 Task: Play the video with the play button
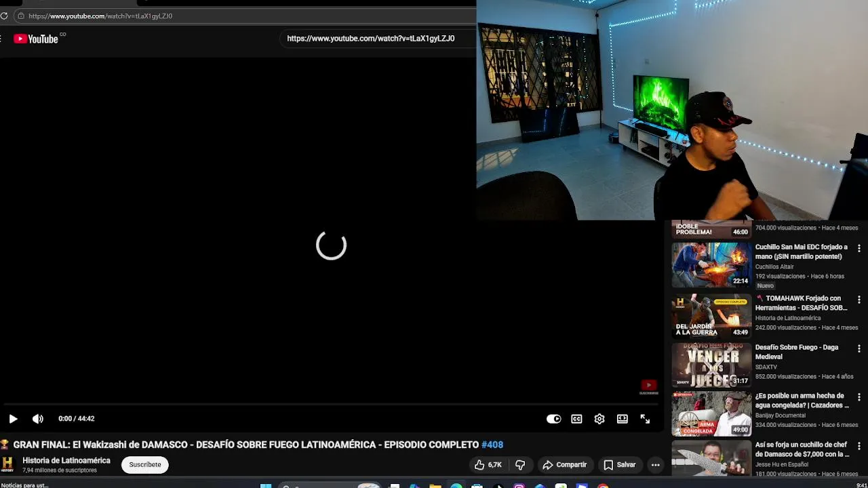[13, 419]
